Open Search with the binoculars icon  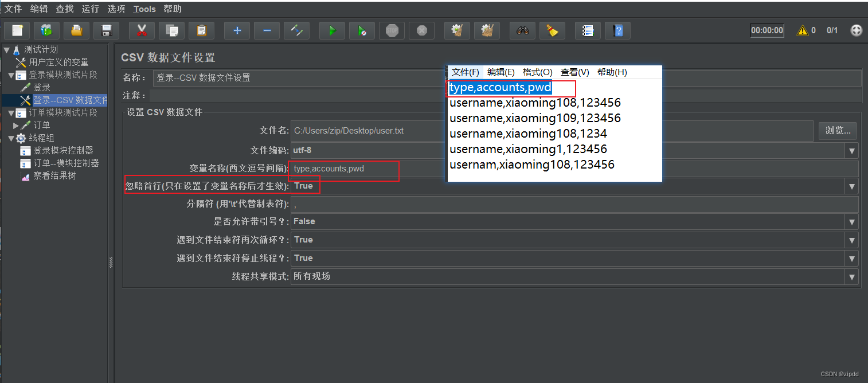click(522, 30)
